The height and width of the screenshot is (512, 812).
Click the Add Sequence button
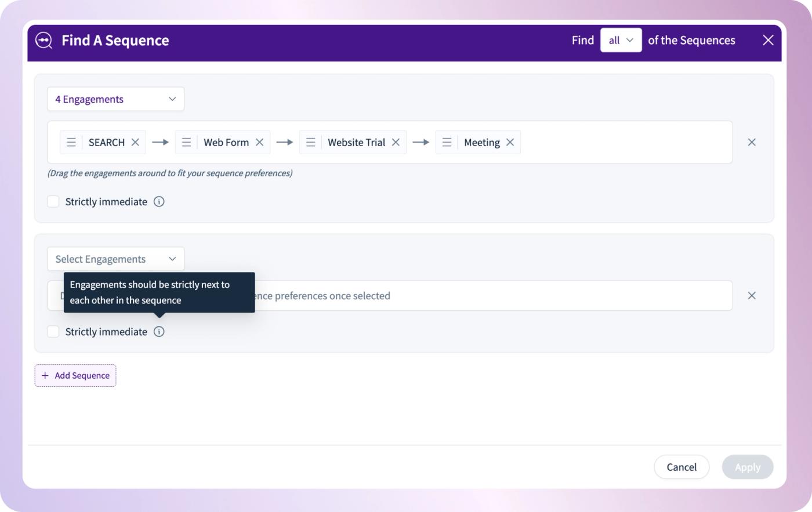pos(75,375)
